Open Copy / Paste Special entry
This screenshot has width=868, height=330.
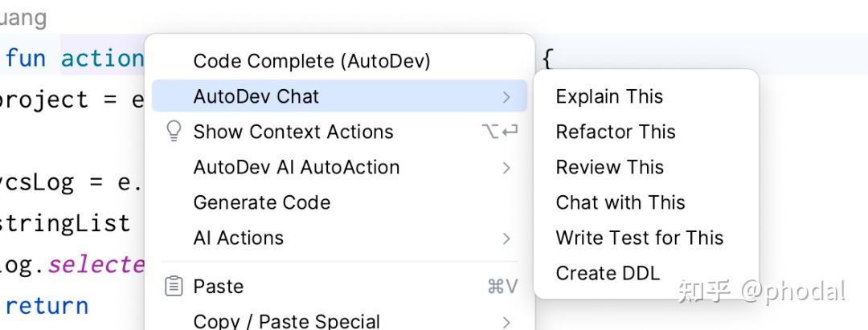(339, 320)
